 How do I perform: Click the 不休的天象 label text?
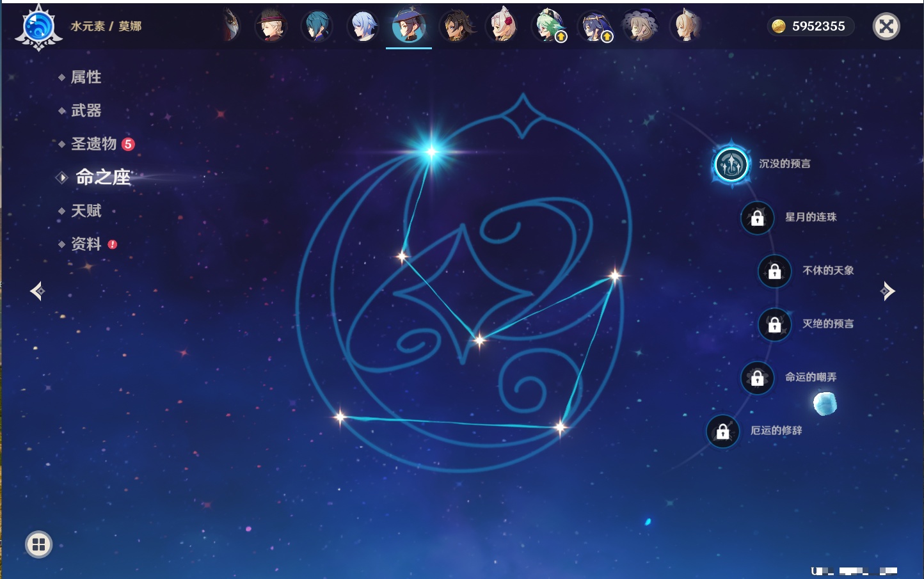pos(828,270)
